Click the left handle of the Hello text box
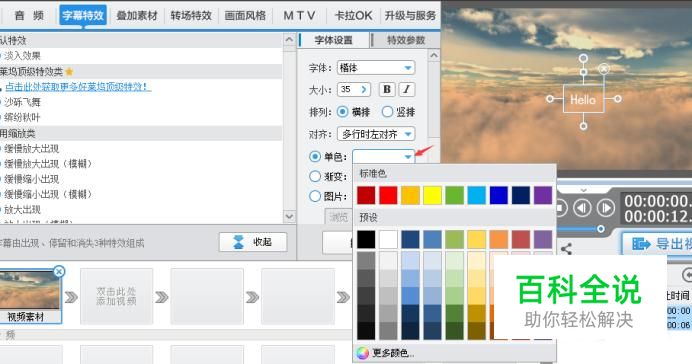692x364 pixels. point(550,99)
